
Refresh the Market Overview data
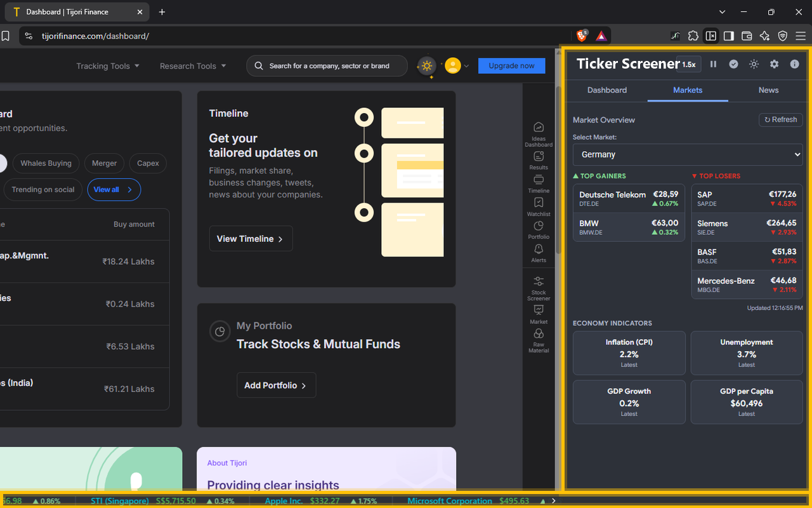781,119
